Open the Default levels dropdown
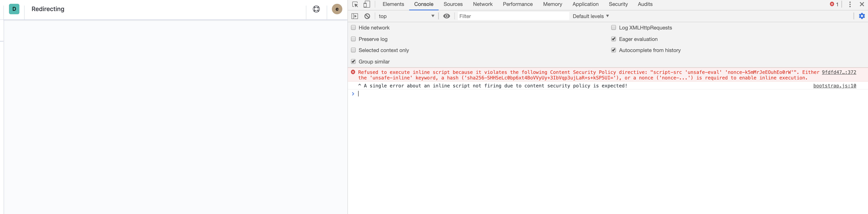Screen dimensions: 868x214 590,16
